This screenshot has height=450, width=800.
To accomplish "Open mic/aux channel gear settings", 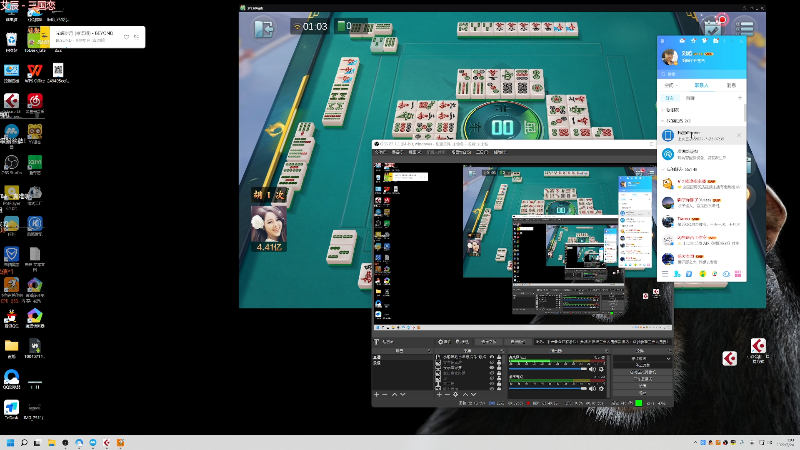I will (x=601, y=388).
